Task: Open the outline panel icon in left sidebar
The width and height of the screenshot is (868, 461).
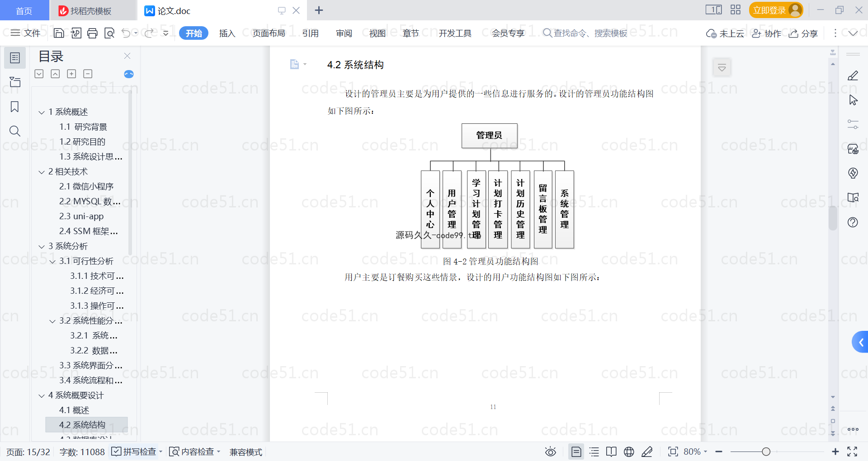Action: coord(15,58)
